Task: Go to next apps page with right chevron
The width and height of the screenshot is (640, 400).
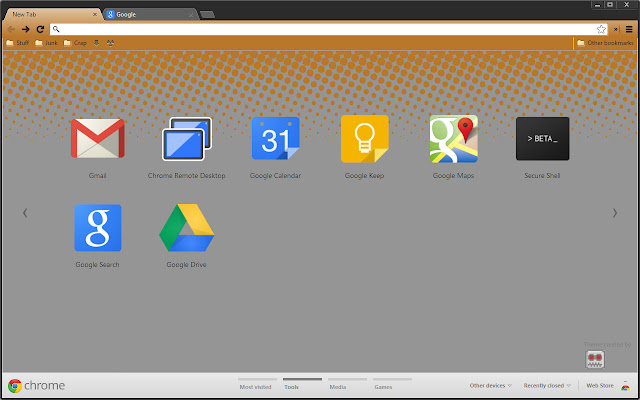Action: pyautogui.click(x=615, y=213)
